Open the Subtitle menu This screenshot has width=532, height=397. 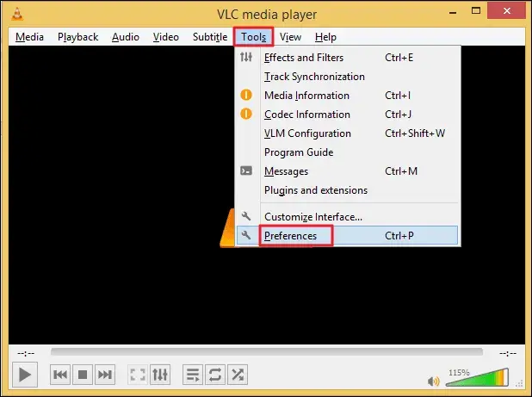pyautogui.click(x=210, y=37)
